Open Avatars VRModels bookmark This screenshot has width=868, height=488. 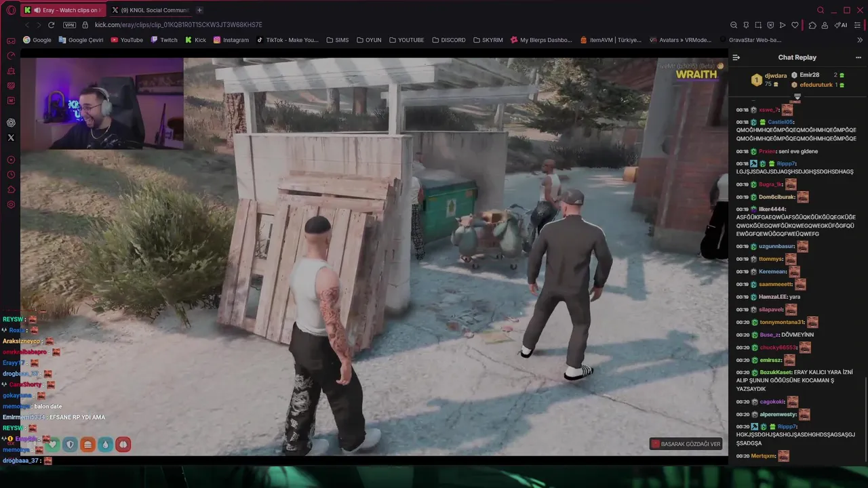tap(680, 40)
